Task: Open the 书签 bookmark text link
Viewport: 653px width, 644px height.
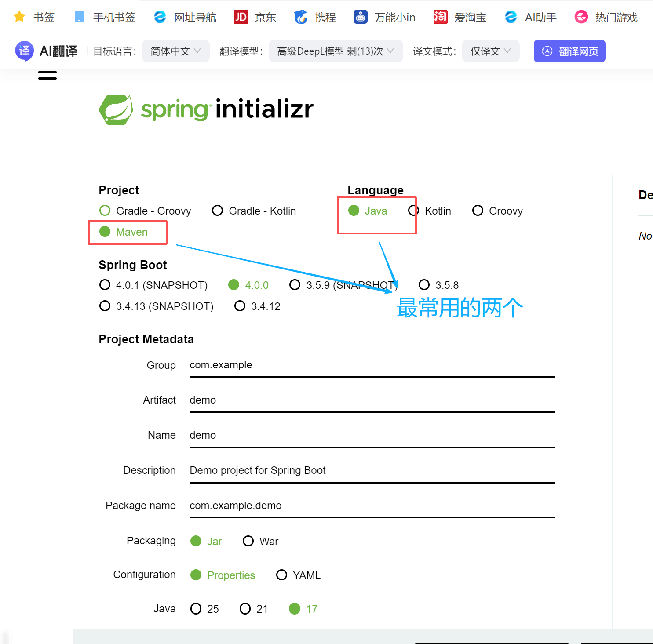Action: tap(44, 17)
